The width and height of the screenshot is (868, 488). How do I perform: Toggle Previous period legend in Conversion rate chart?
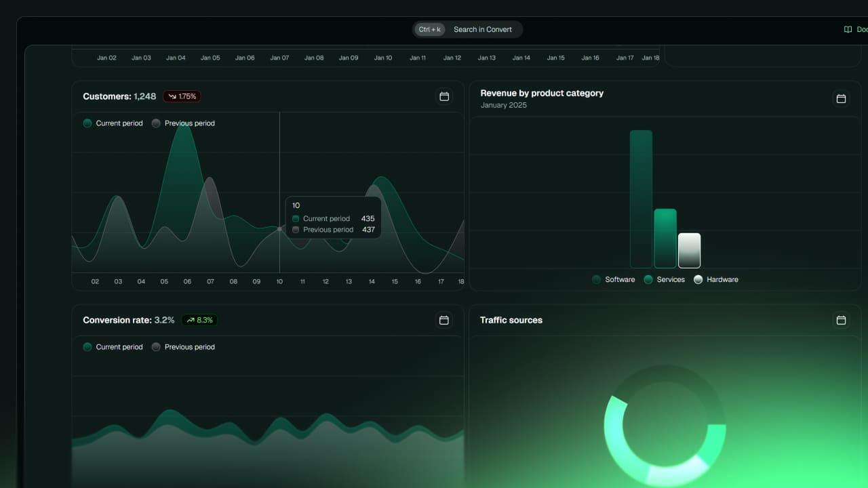pos(183,347)
